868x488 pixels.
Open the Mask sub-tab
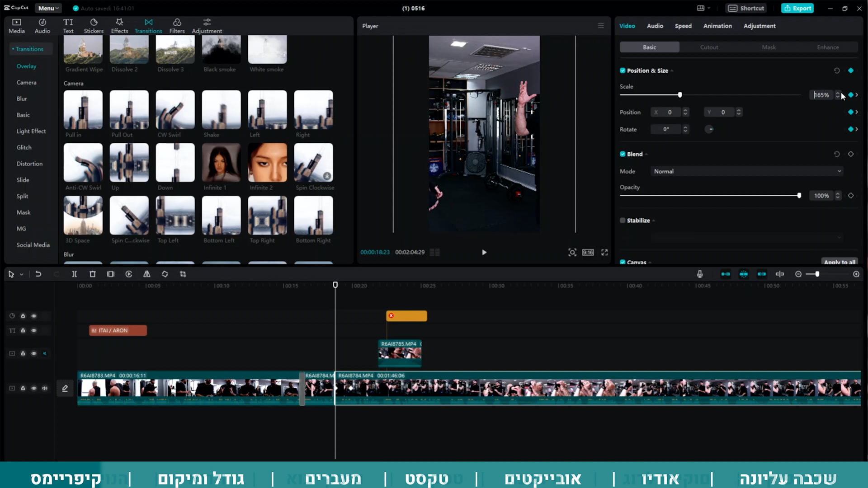pos(769,47)
